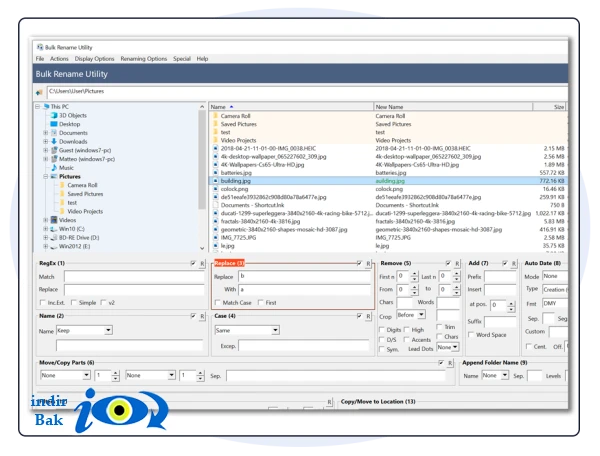Click the R reset button in Name (2)
This screenshot has height=456, width=600.
(202, 316)
